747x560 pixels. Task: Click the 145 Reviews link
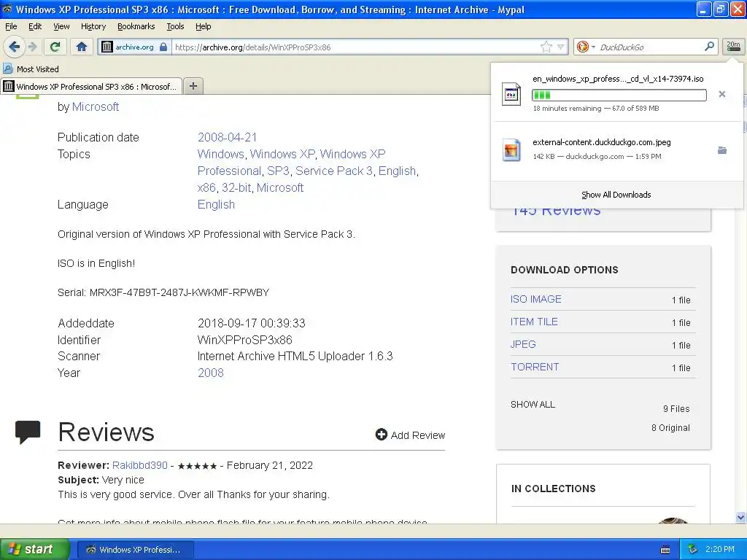tap(556, 212)
